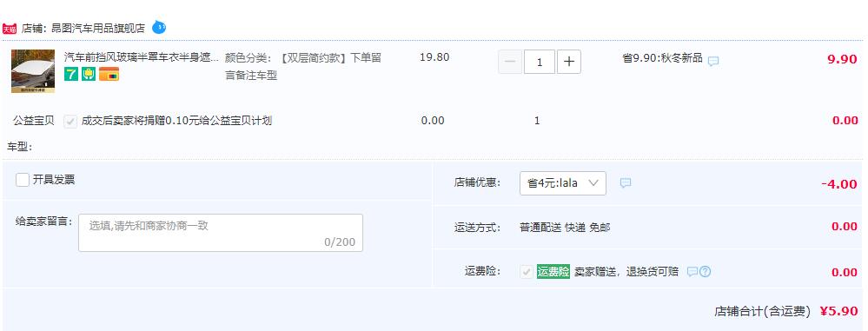Decrease the item quantity with minus button
The height and width of the screenshot is (331, 868).
coord(510,62)
